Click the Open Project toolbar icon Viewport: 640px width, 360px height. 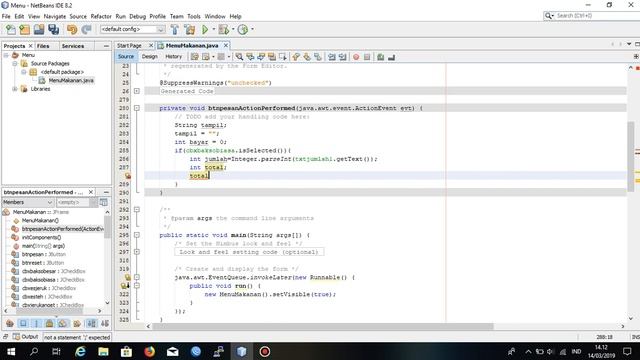tap(39, 29)
